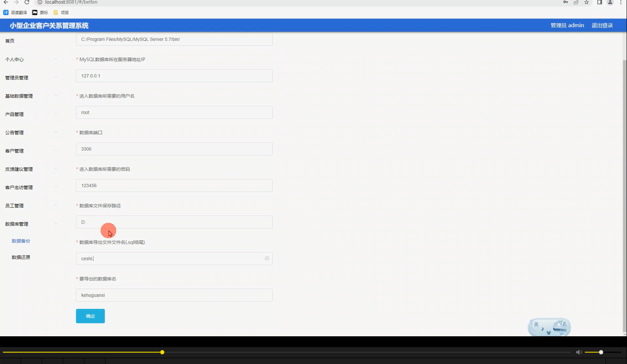Viewport: 627px width, 364px height.
Task: Click the 小型企业客户关系管理系统 title
Action: [x=49, y=25]
